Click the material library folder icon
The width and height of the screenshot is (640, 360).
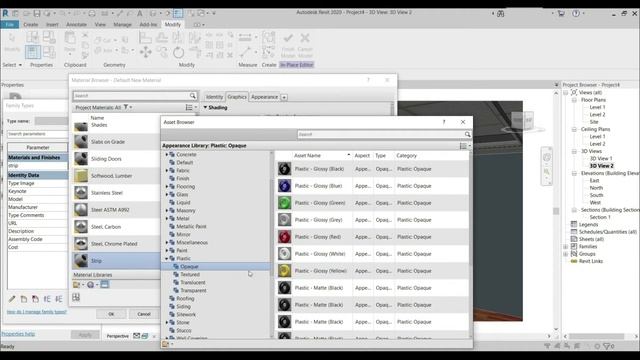(x=76, y=284)
